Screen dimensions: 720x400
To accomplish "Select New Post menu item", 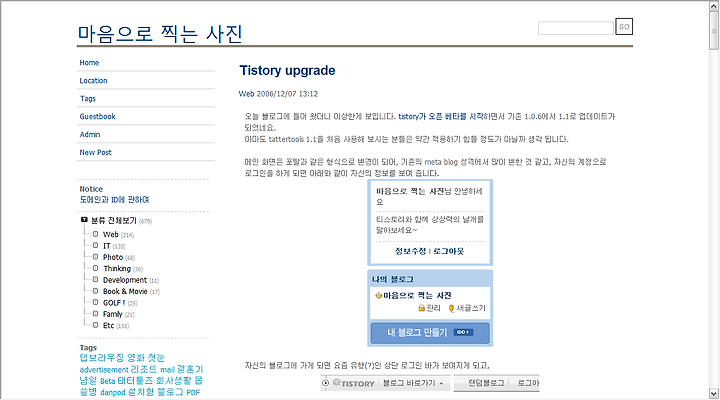I will pos(96,152).
